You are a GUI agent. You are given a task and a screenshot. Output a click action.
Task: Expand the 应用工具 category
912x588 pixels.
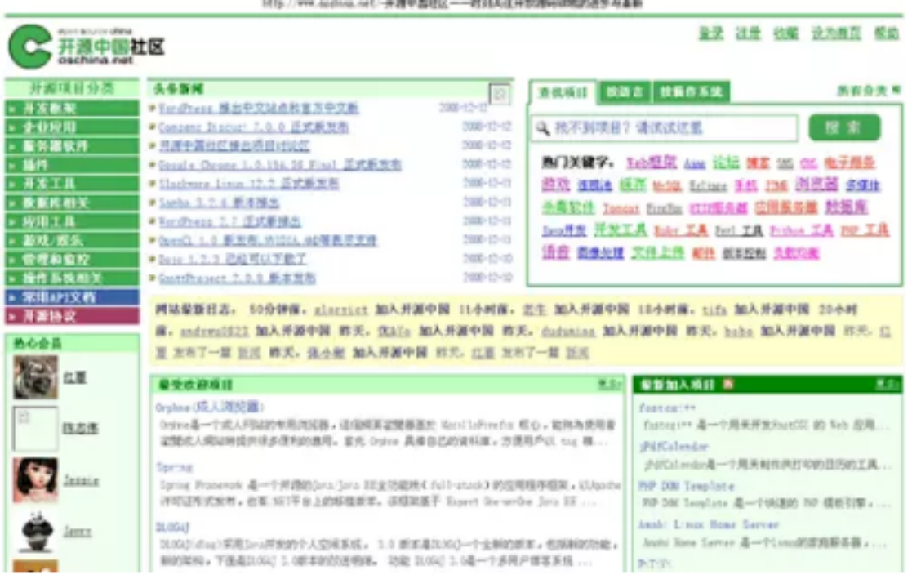pos(72,221)
